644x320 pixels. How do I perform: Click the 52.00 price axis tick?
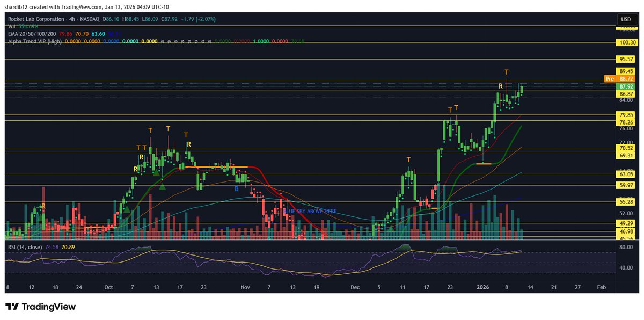[x=626, y=214]
